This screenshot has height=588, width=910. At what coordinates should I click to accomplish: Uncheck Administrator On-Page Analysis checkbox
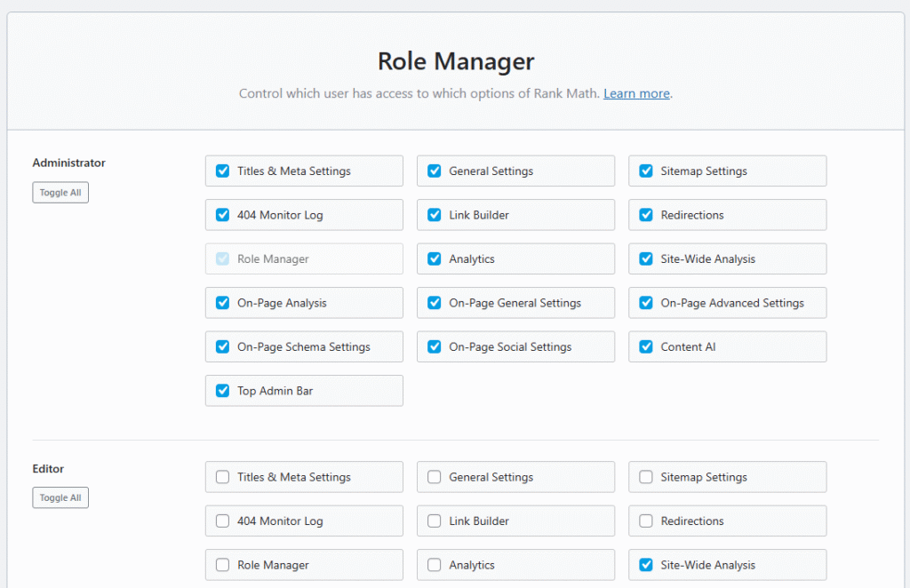[x=223, y=303]
